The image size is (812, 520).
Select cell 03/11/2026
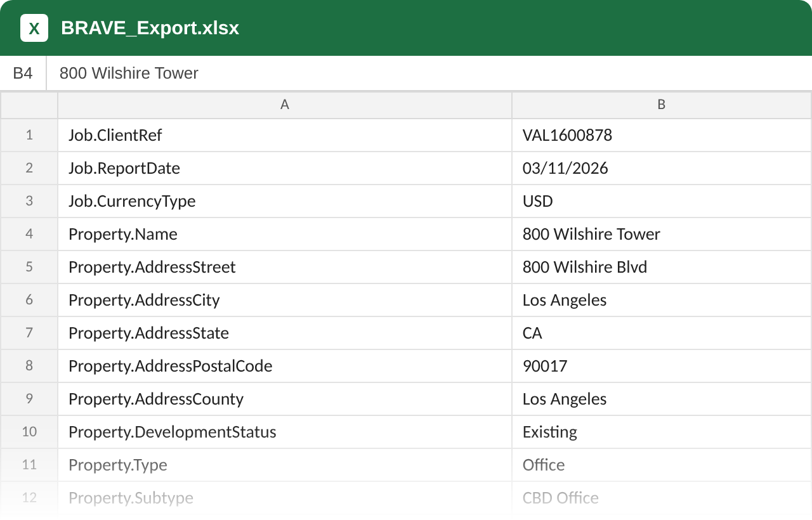point(662,168)
